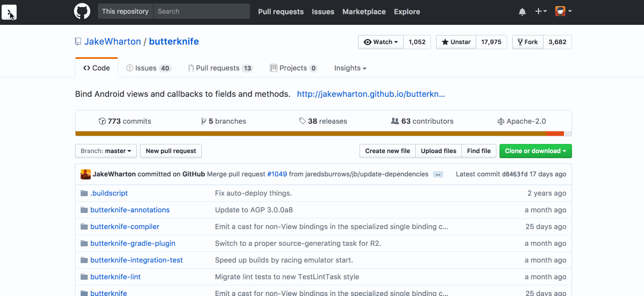Click the repository book icon beside JakeWharton

[x=78, y=42]
